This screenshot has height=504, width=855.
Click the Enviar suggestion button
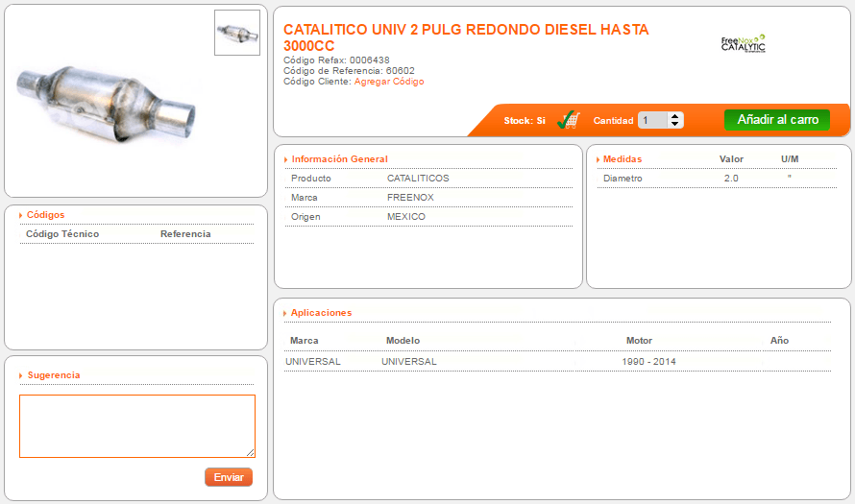(x=229, y=477)
